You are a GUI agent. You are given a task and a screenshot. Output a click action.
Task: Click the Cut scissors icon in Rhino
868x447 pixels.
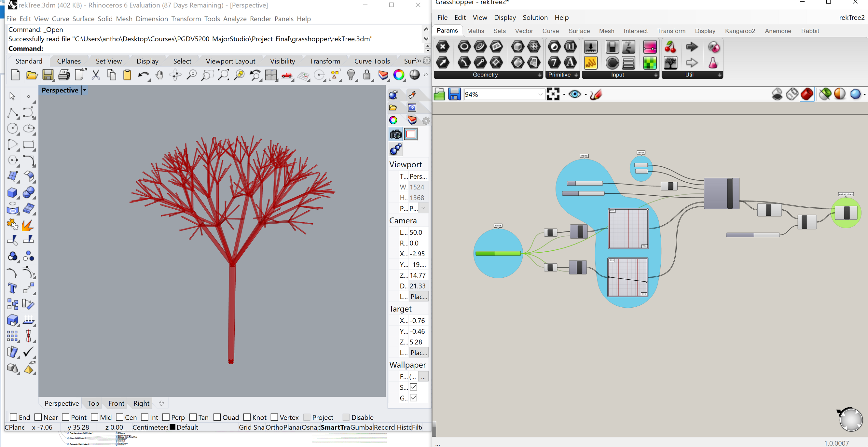click(x=96, y=75)
